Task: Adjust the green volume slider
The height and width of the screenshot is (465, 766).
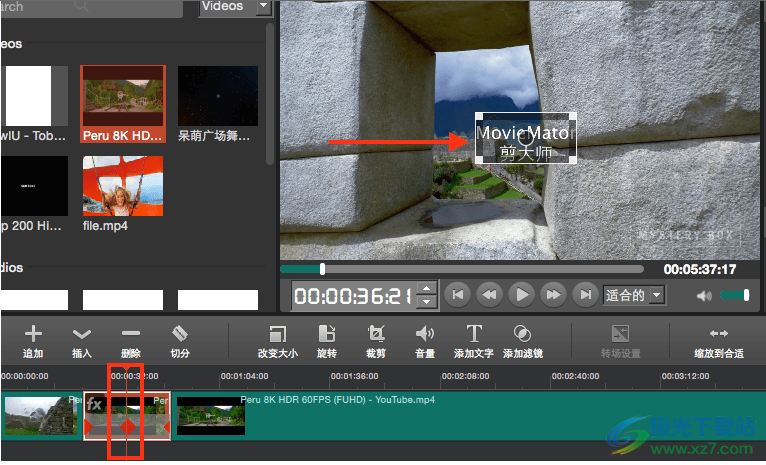Action: pos(734,295)
